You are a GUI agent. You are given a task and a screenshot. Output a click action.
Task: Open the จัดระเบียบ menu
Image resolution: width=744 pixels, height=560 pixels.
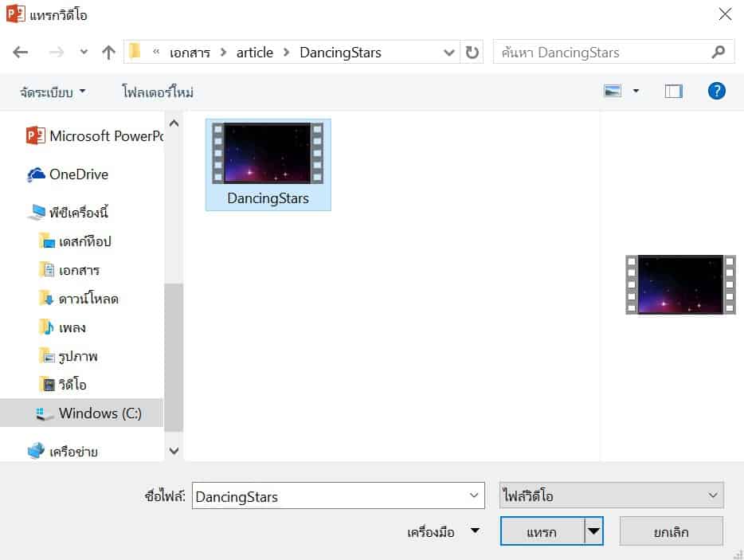coord(53,92)
